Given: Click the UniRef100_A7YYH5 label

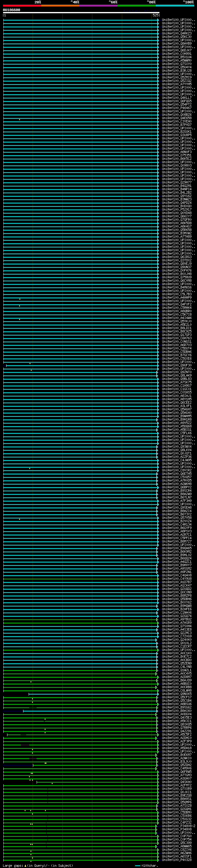Looking at the screenshot, I should tap(177, 84).
